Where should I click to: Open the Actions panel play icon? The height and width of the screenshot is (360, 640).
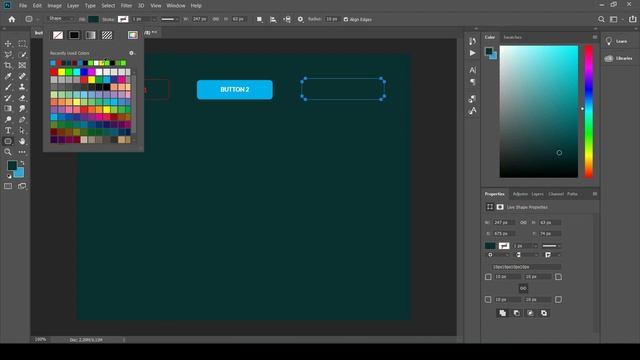[472, 53]
